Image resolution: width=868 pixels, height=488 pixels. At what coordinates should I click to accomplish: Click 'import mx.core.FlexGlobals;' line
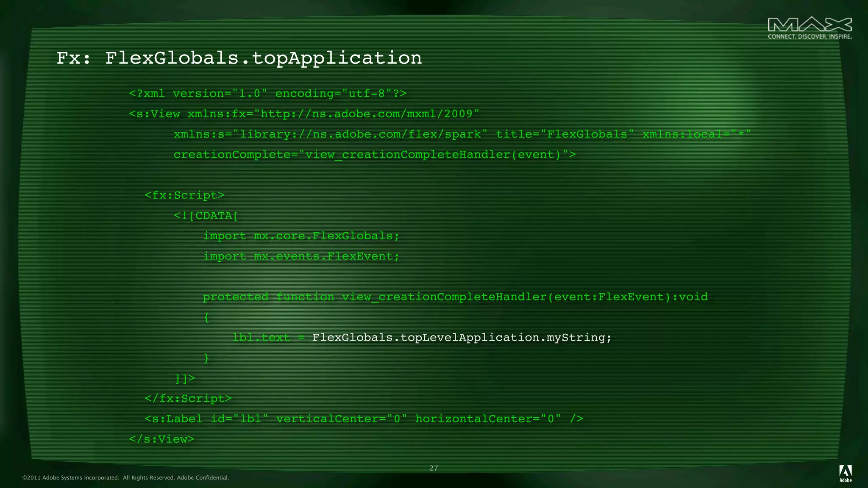point(301,236)
